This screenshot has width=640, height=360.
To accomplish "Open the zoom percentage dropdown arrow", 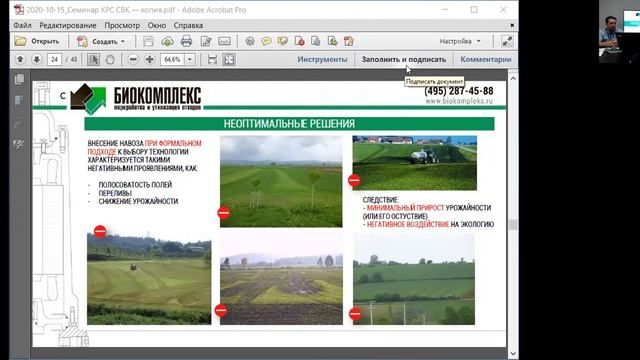I will (190, 60).
